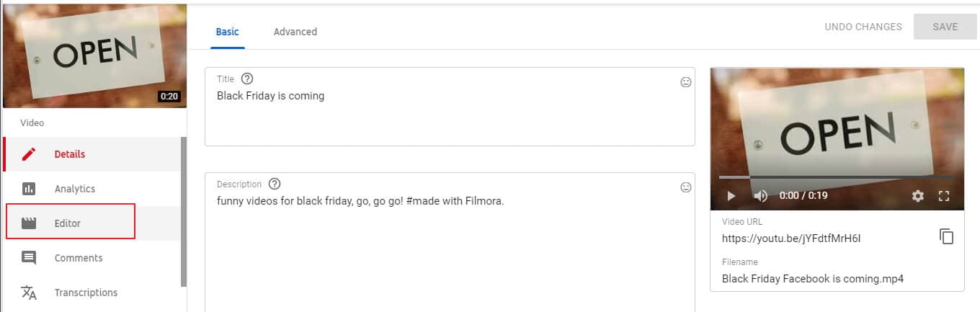Open the Analytics bar chart icon
Screen dimensions: 980x312
tap(29, 189)
